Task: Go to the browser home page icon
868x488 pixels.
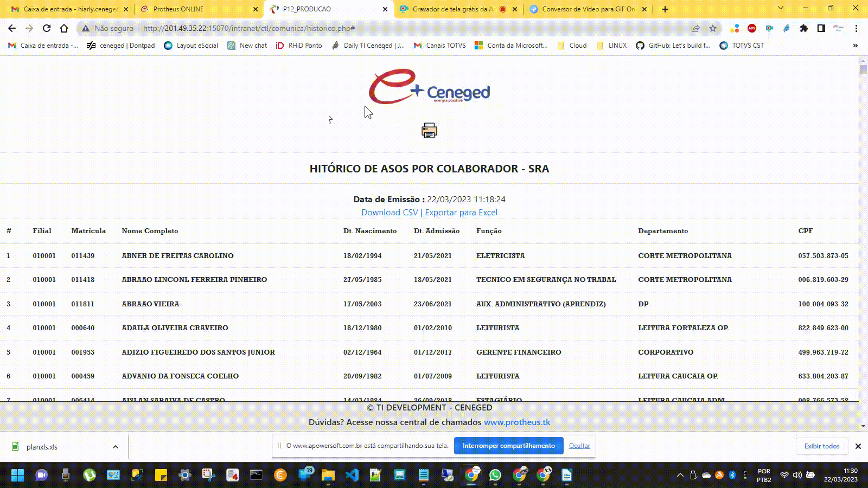Action: point(64,28)
